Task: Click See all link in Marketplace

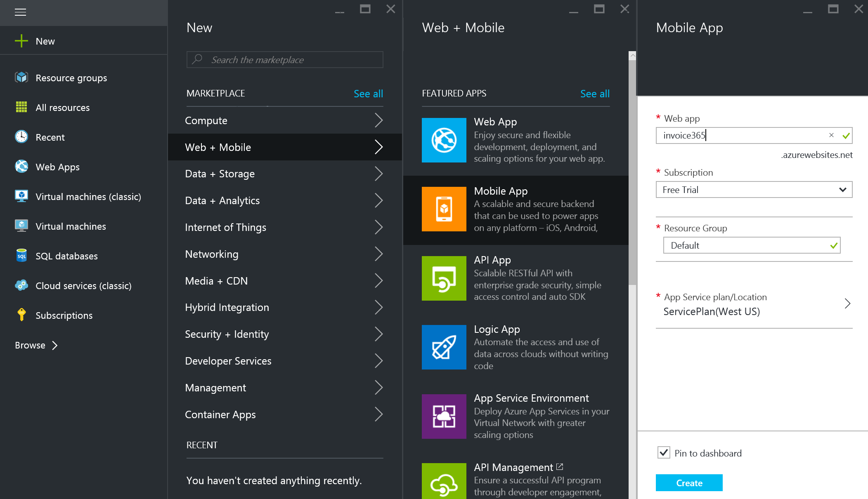Action: [x=368, y=94]
